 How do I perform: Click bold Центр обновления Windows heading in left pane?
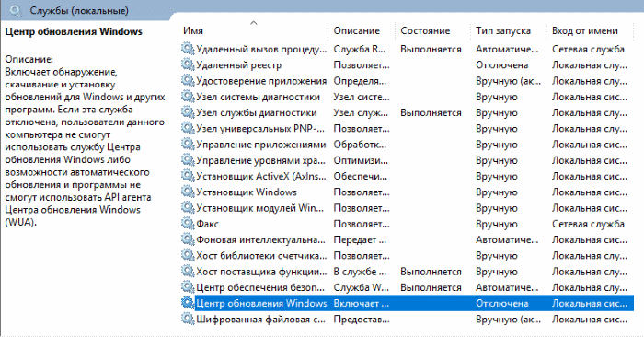(x=74, y=31)
